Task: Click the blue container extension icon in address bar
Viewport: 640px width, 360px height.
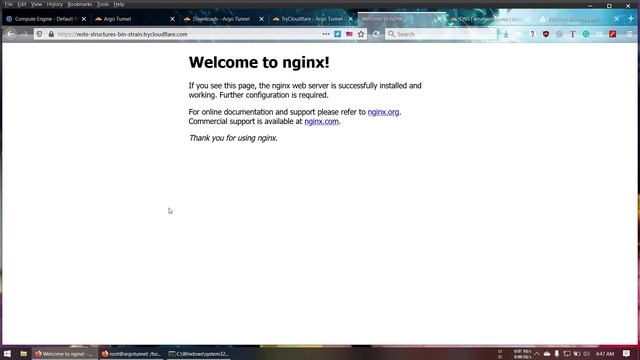Action: [x=338, y=34]
